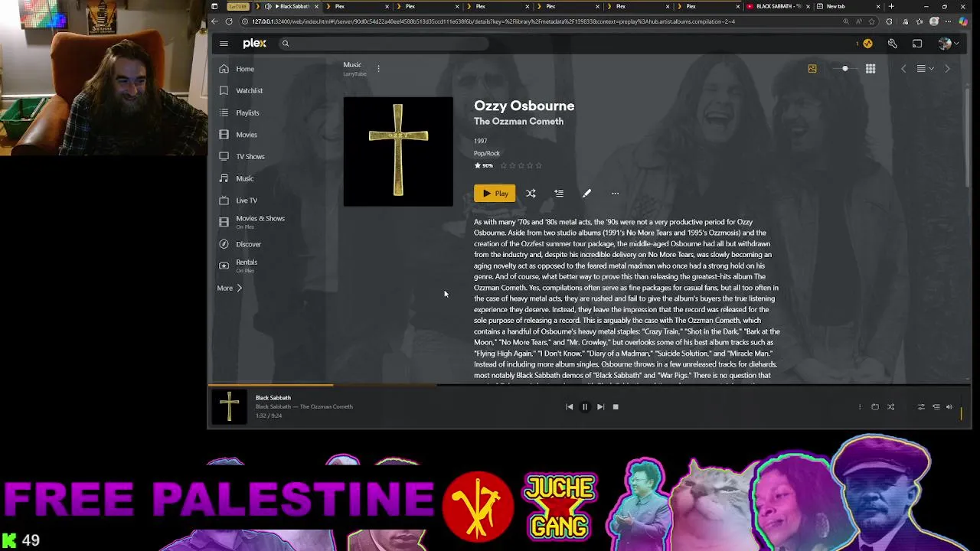Toggle shuffle in the player bar
Image resolution: width=980 pixels, height=551 pixels.
pyautogui.click(x=890, y=407)
